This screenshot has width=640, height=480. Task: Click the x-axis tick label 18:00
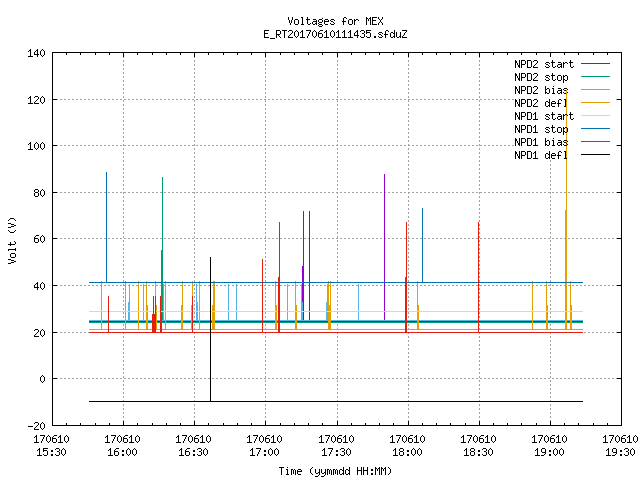(x=407, y=452)
